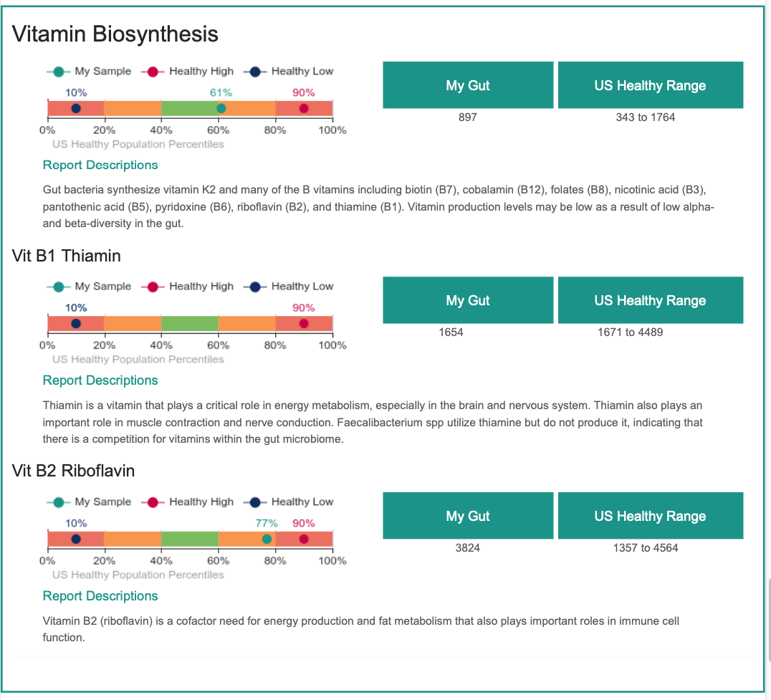The width and height of the screenshot is (771, 700).
Task: Click Healthy High legend marker in Vitamin Biosynthesis
Action: coord(153,72)
